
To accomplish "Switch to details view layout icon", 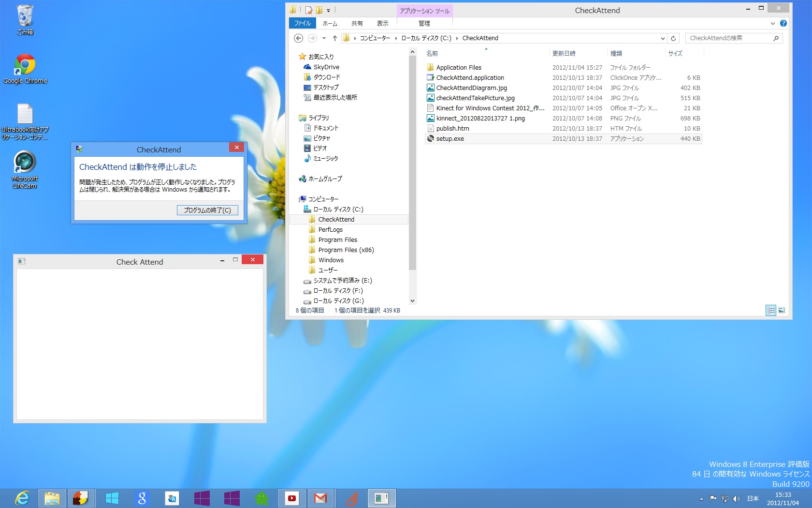I will click(x=771, y=311).
